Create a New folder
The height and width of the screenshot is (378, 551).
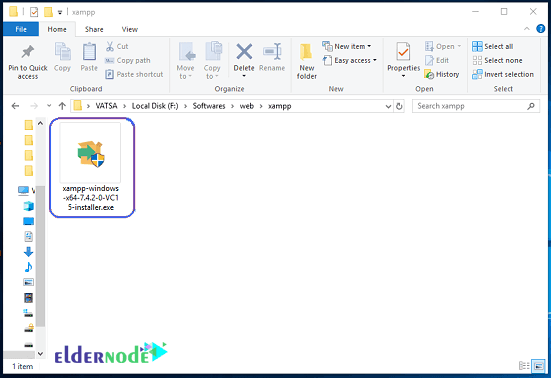[307, 61]
